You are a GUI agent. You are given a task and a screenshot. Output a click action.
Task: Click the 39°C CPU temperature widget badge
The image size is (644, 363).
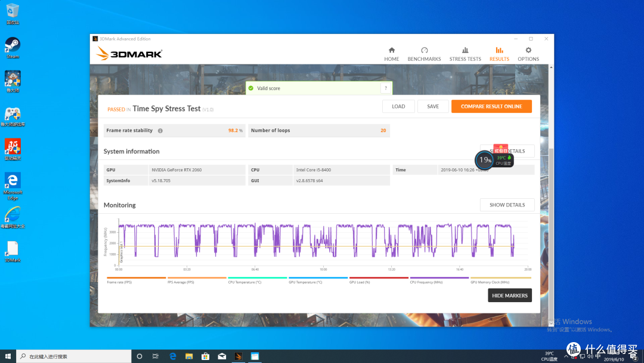503,161
